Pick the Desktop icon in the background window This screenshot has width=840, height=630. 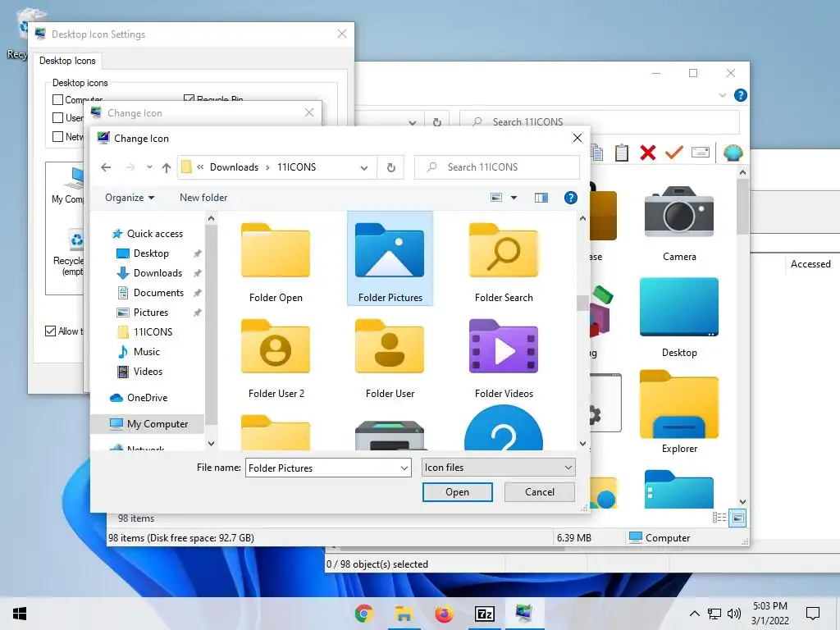[x=678, y=317]
